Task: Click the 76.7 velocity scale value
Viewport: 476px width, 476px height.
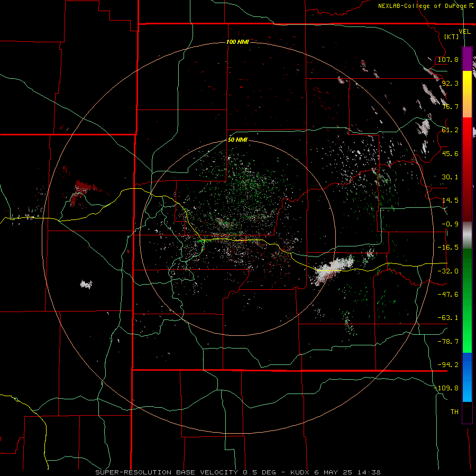Action: coord(450,106)
